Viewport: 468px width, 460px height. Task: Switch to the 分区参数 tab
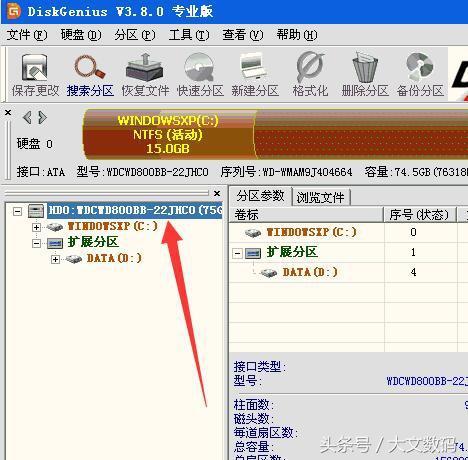(260, 196)
